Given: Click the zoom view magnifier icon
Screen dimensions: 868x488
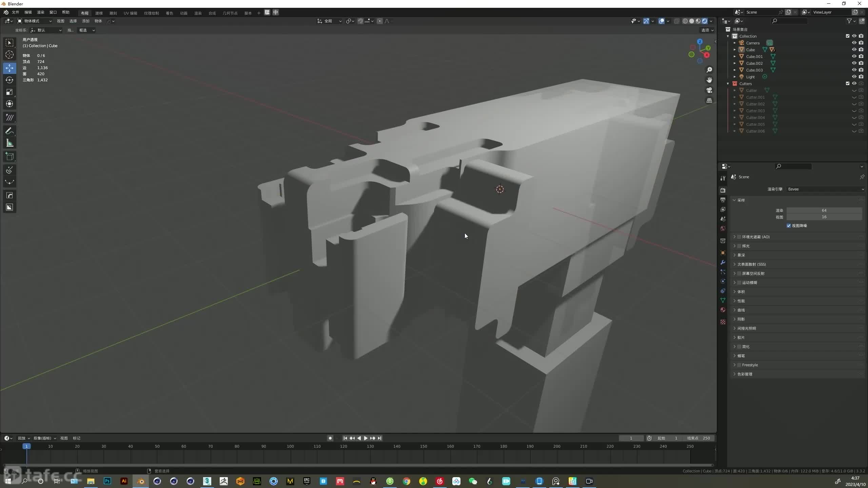Looking at the screenshot, I should (x=709, y=70).
